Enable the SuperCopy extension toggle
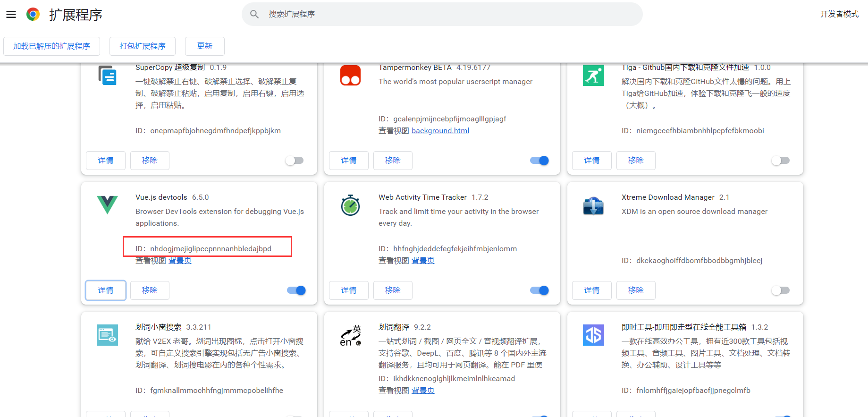 pos(295,161)
